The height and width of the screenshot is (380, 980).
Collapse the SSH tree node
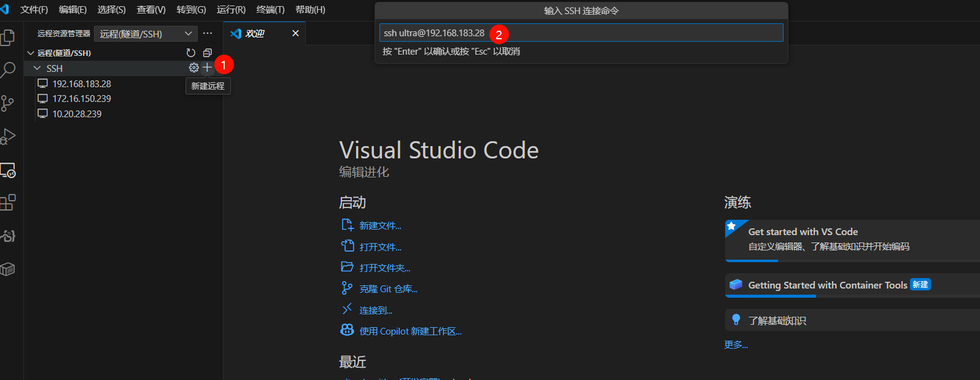pos(37,68)
